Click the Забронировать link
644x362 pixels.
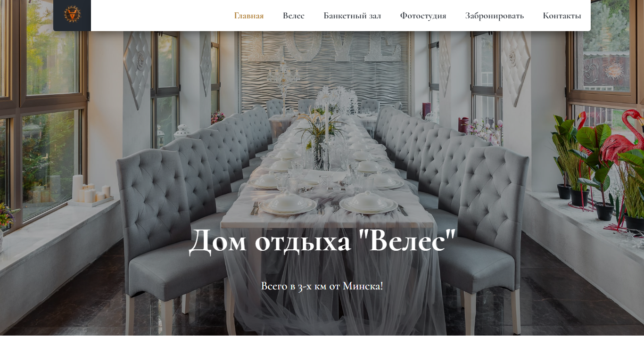[x=495, y=16]
